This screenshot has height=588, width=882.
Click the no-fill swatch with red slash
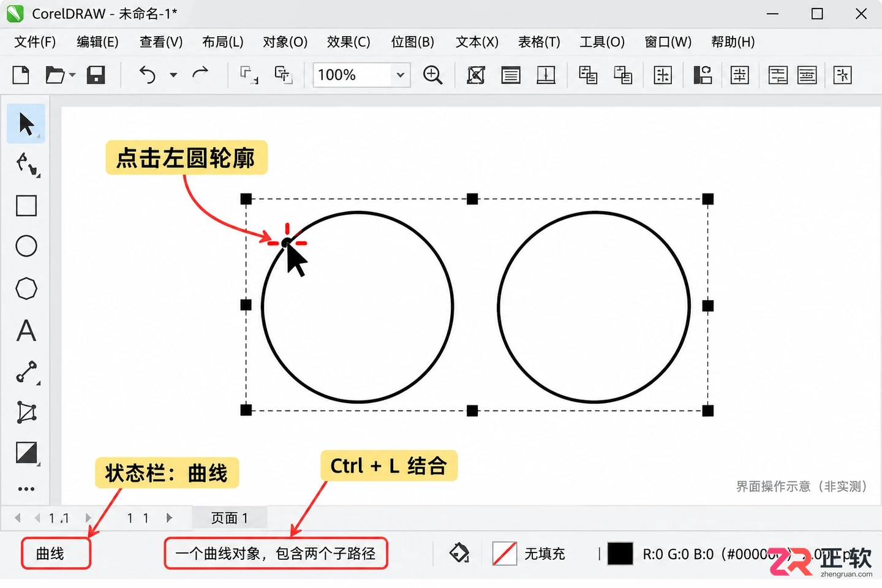coord(505,554)
